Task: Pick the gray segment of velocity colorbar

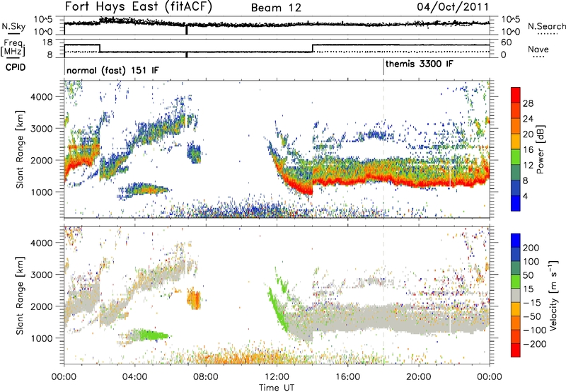Action: tap(516, 296)
